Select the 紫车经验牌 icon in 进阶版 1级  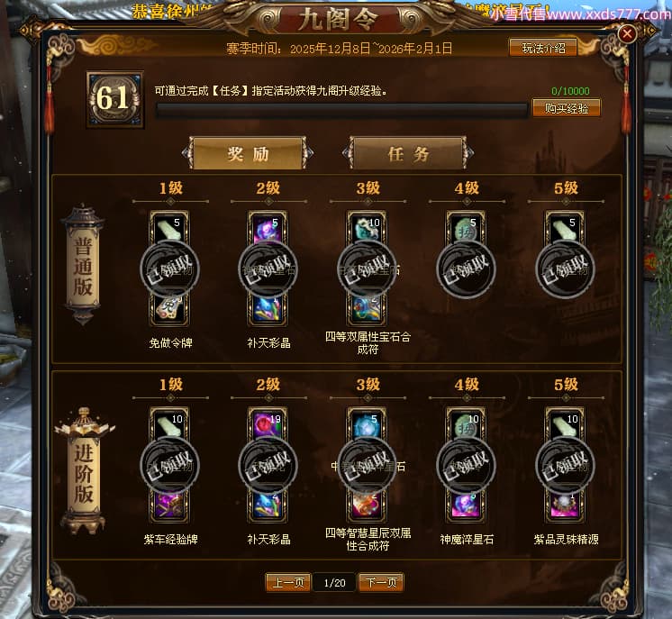pyautogui.click(x=169, y=505)
